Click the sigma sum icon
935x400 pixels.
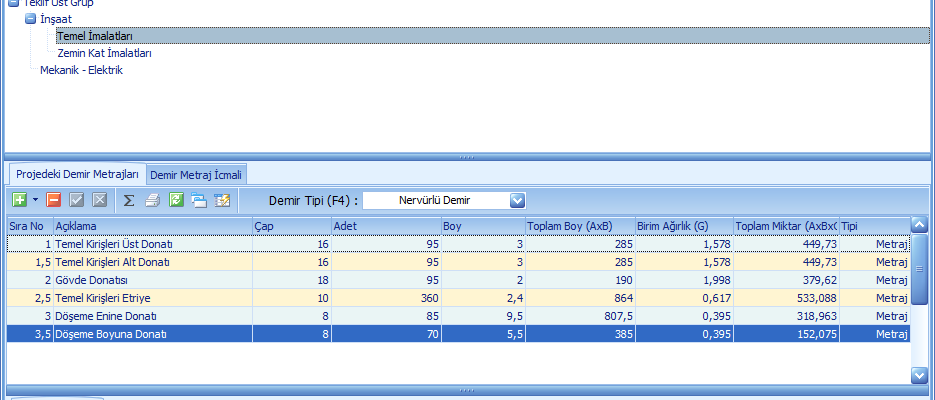129,200
